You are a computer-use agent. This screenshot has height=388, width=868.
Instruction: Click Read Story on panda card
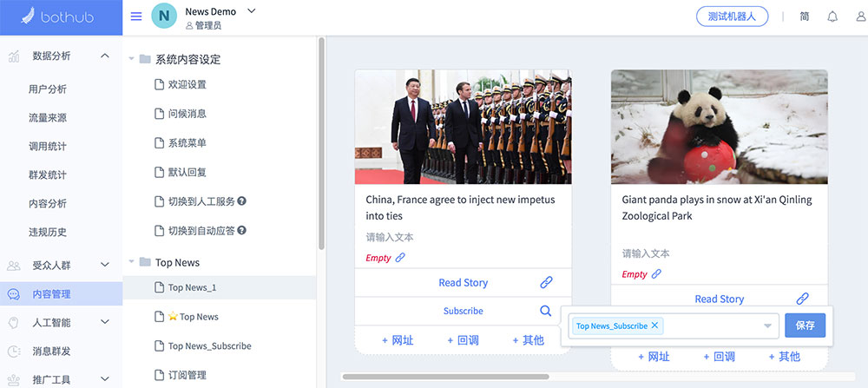719,299
